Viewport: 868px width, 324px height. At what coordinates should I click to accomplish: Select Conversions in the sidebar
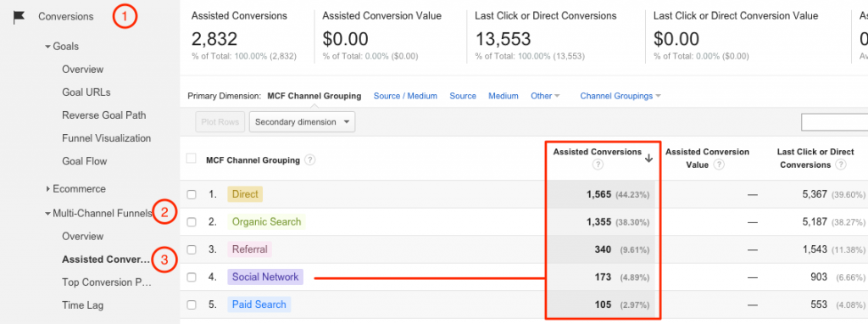tap(66, 17)
